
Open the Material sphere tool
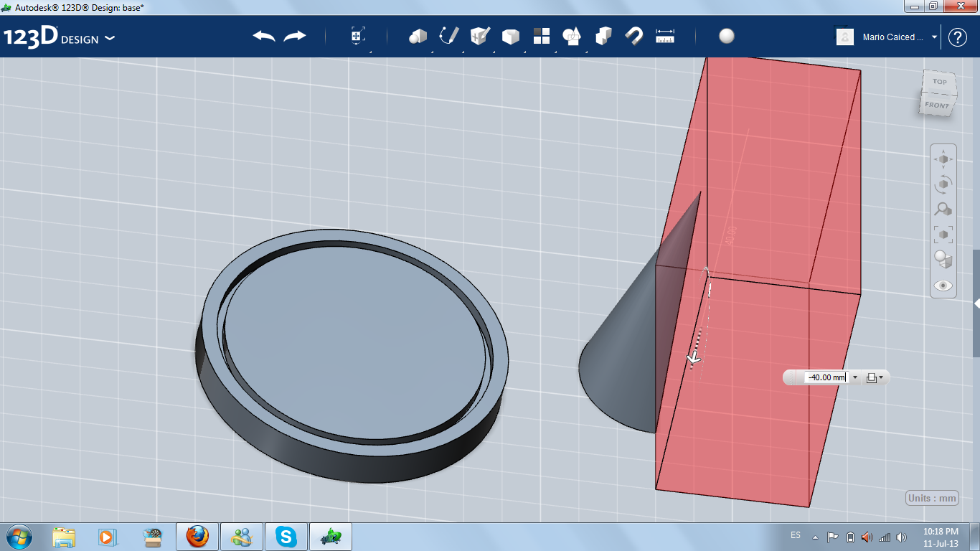727,36
